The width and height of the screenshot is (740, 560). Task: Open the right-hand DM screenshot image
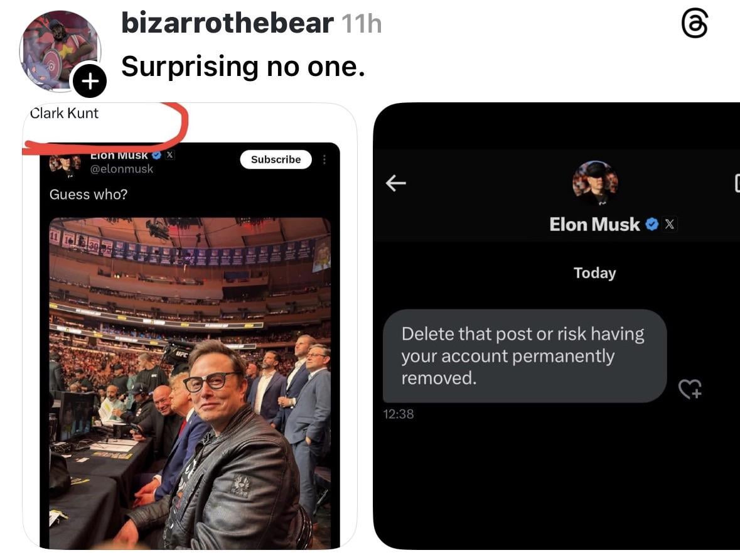557,326
